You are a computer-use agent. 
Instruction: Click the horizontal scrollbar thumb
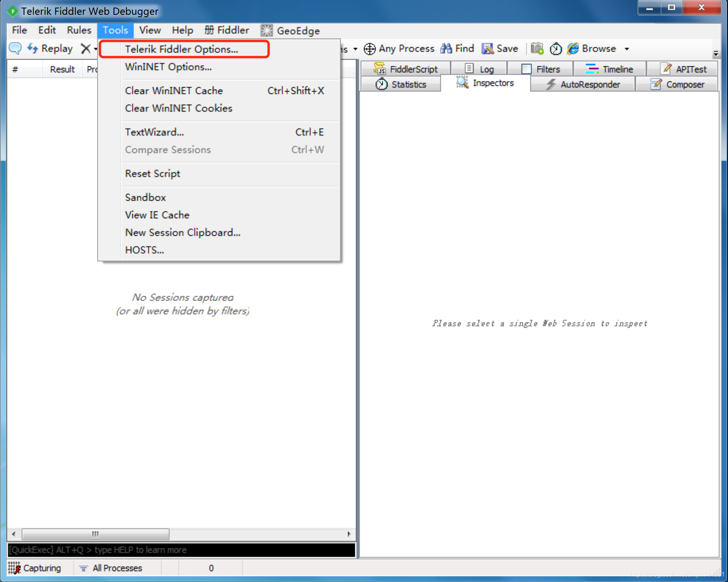point(95,534)
